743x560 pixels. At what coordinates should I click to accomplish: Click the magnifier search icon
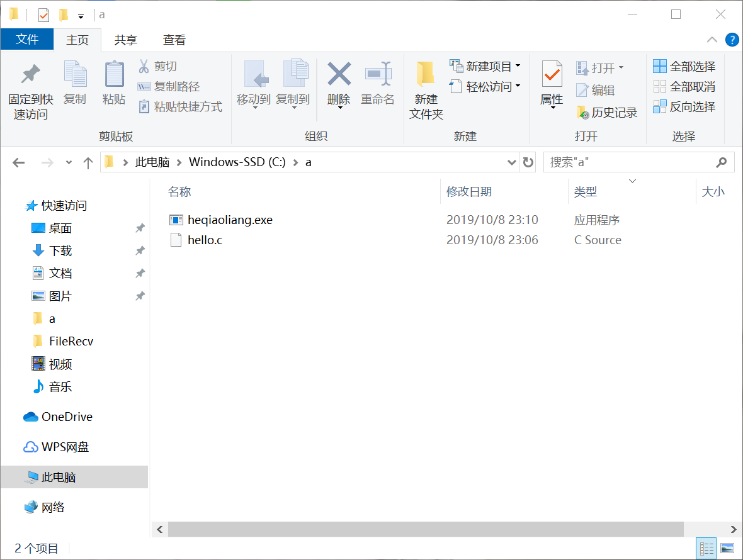722,162
